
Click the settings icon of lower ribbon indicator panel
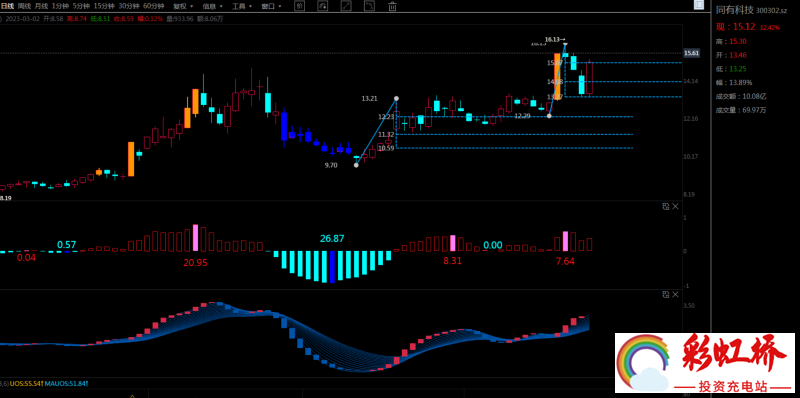pyautogui.click(x=665, y=295)
